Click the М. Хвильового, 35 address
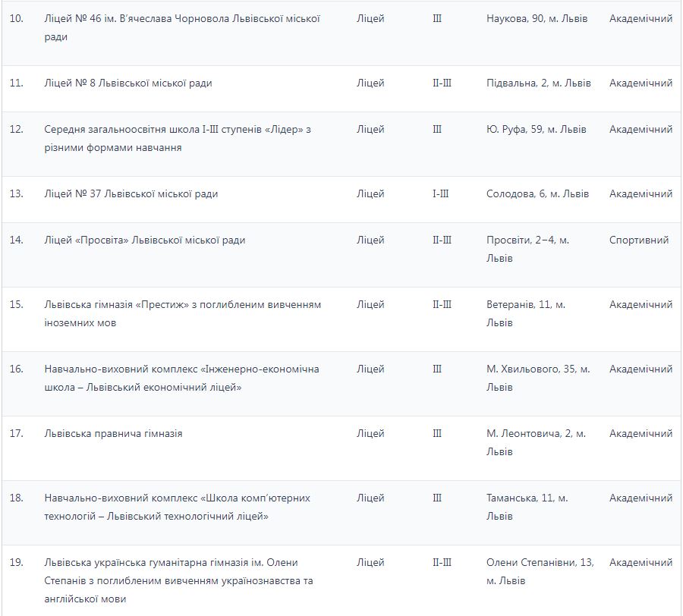Viewport: 683px width, 616px height. 538,378
